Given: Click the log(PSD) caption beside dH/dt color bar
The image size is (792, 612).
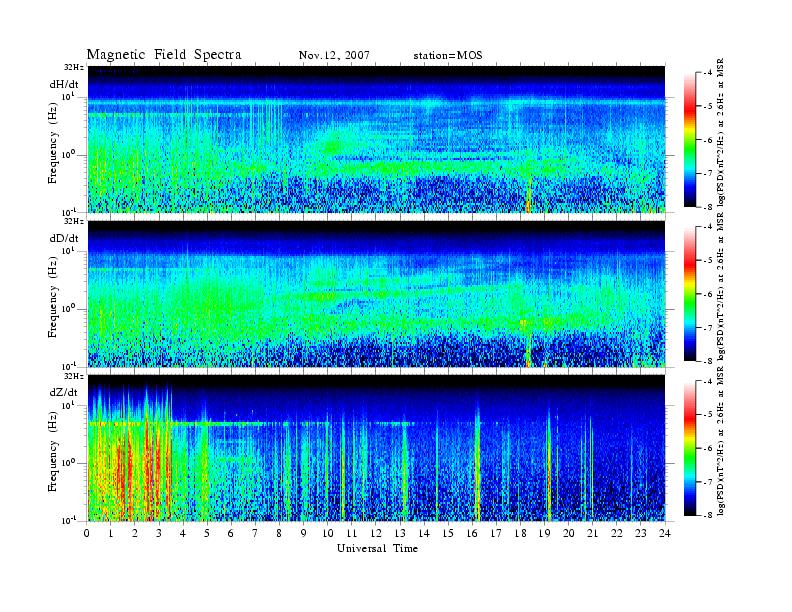Looking at the screenshot, I should click(721, 133).
